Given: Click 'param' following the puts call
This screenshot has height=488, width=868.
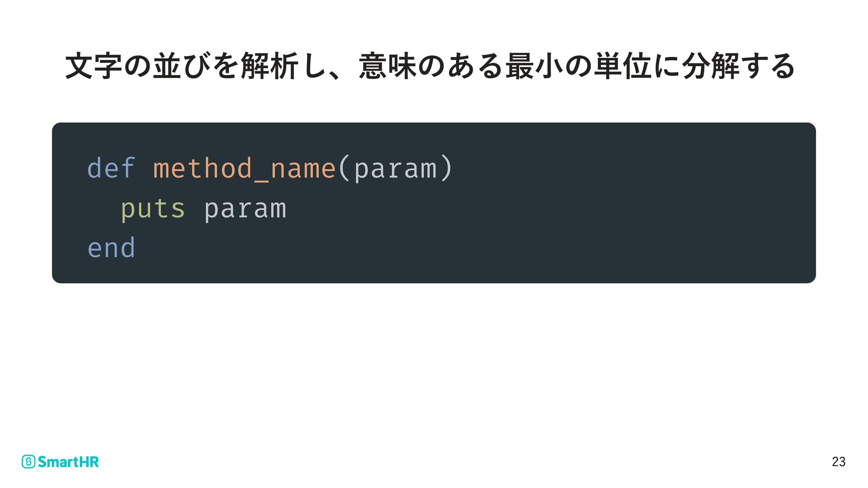Looking at the screenshot, I should point(245,209).
